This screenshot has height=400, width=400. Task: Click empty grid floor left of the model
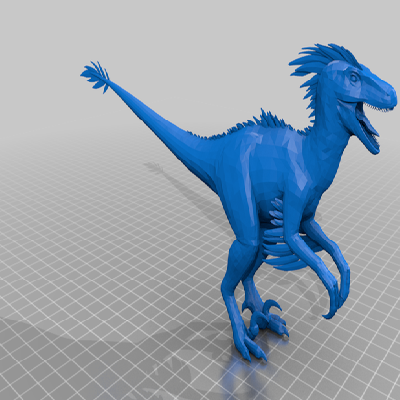(83, 233)
